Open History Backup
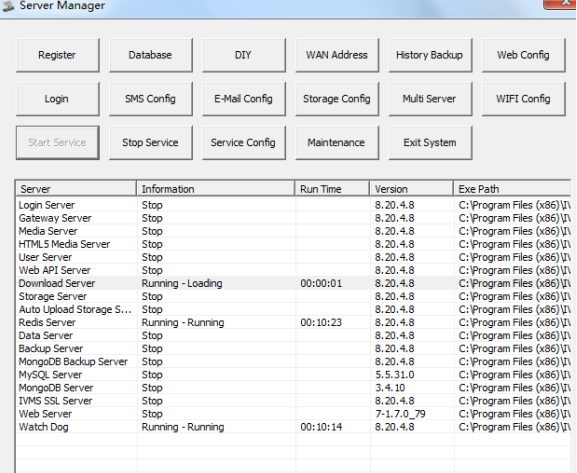The width and height of the screenshot is (577, 473). [430, 55]
